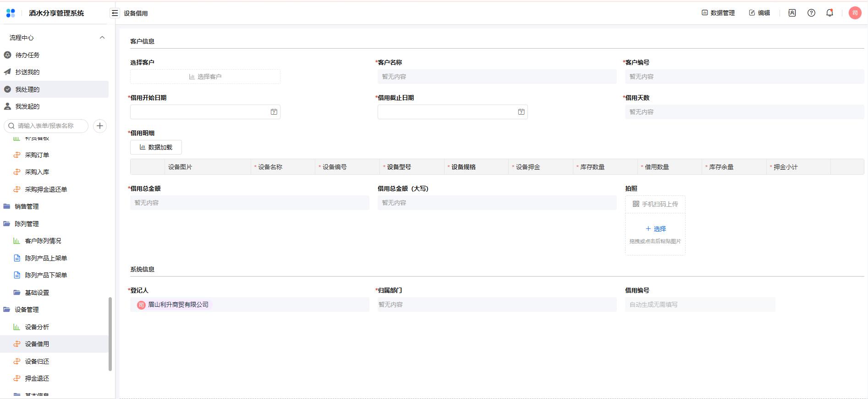This screenshot has height=399, width=868.
Task: Click the app logo icon
Action: (x=11, y=13)
